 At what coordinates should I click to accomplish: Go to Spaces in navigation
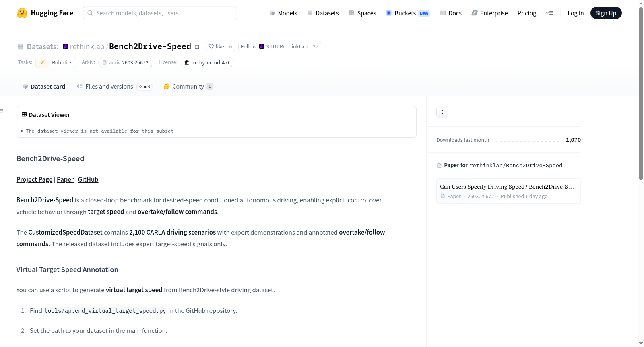click(363, 13)
